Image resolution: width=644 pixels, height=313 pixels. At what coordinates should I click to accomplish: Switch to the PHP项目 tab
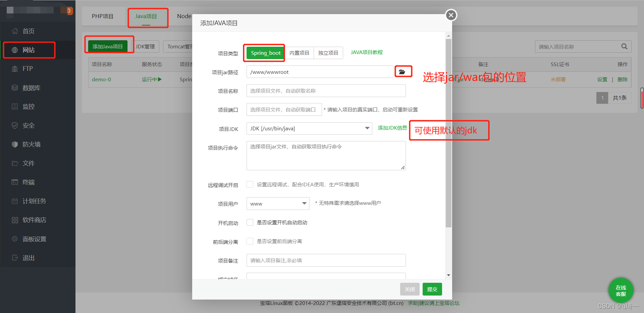tap(103, 16)
